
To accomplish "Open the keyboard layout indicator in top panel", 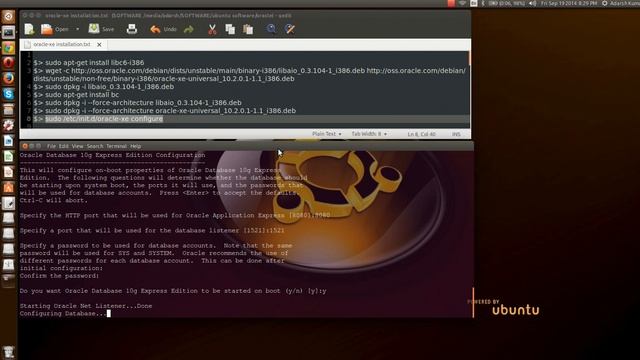I will [473, 3].
